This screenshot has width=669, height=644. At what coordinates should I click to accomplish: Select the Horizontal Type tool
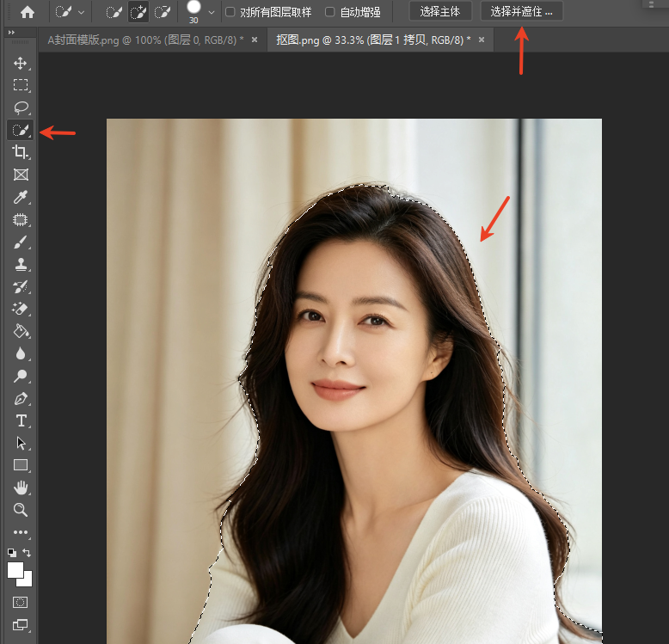point(20,421)
